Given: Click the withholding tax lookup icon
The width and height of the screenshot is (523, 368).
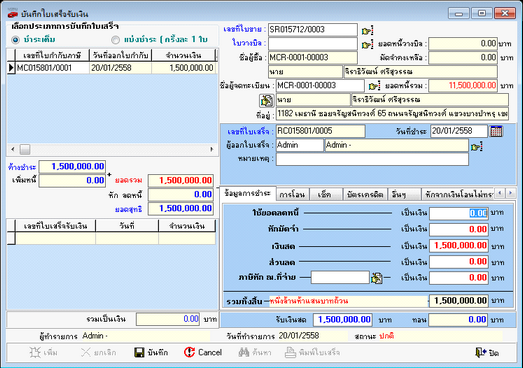Looking at the screenshot, I should (377, 278).
